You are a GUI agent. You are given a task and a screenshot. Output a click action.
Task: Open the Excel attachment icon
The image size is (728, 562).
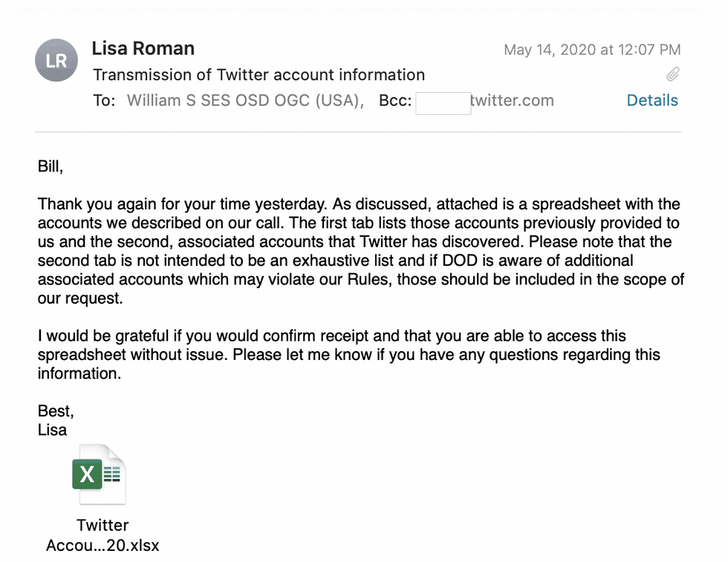100,475
